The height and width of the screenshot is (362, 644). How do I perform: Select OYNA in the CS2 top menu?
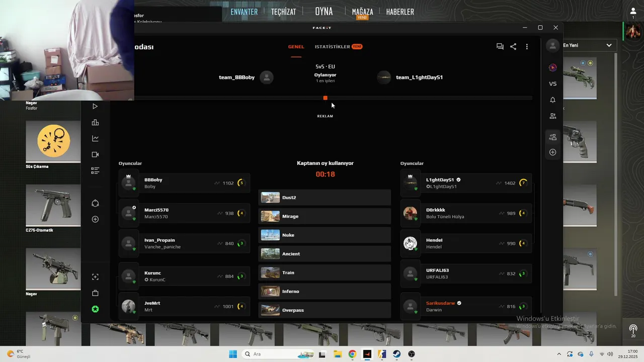coord(324,11)
